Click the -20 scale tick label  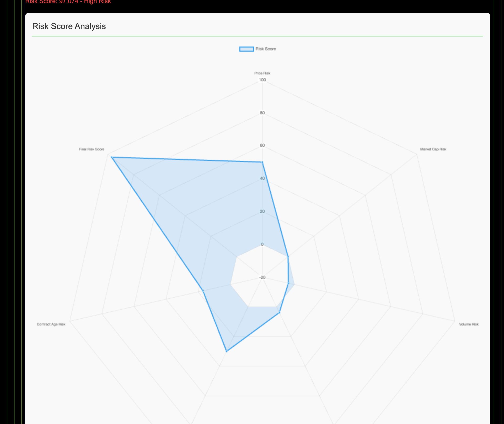click(x=262, y=278)
